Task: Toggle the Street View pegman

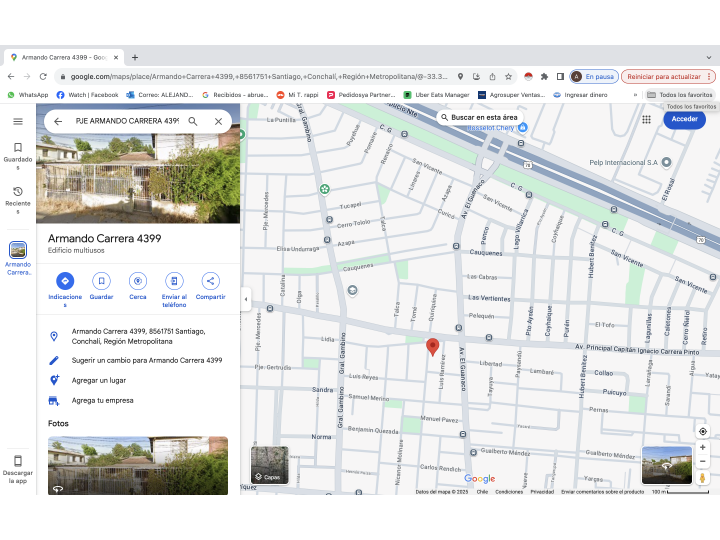Action: click(x=703, y=477)
